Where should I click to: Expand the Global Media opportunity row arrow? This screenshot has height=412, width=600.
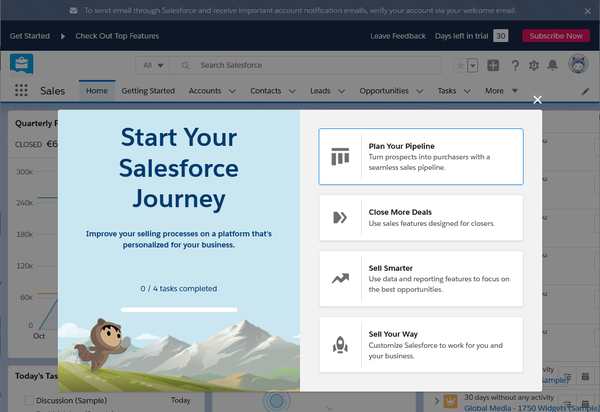point(437,401)
